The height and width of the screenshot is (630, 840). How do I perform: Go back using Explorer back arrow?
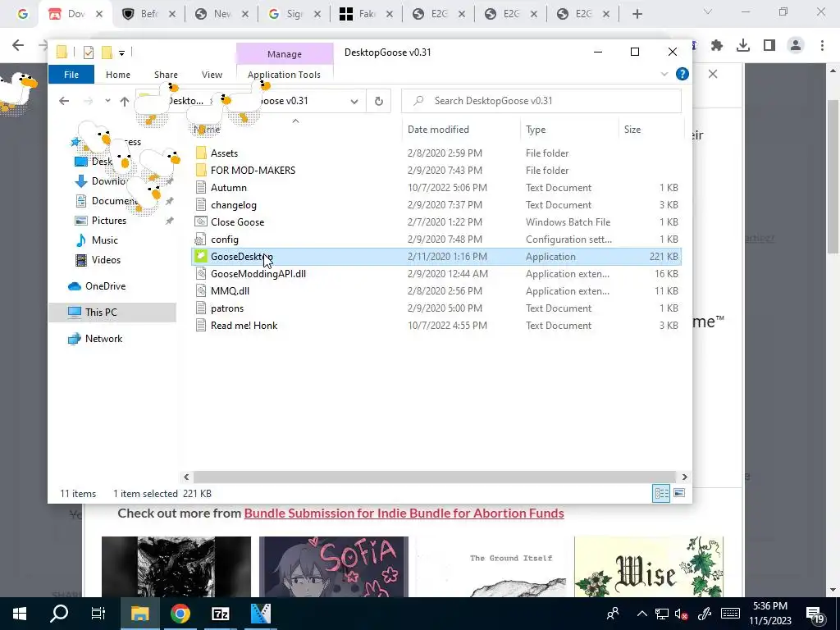[x=64, y=101]
